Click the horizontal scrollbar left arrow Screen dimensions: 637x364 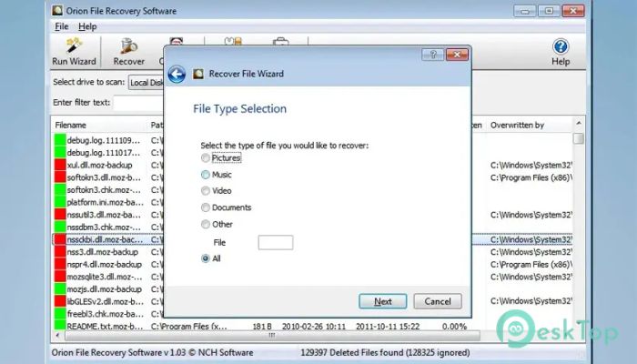coord(57,336)
